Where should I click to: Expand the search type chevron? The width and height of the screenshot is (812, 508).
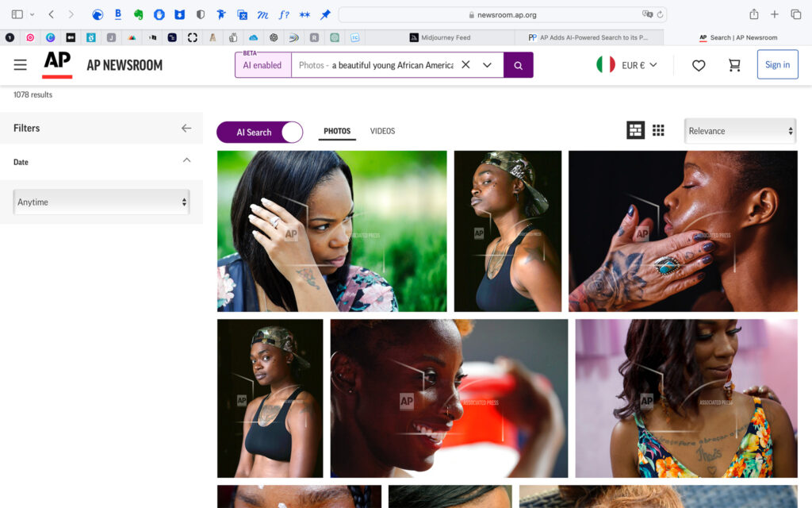click(488, 65)
